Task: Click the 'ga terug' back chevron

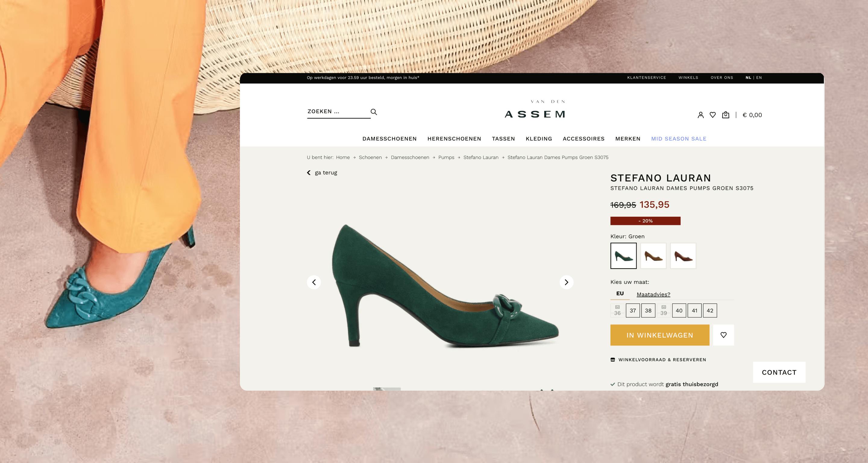Action: click(x=309, y=172)
